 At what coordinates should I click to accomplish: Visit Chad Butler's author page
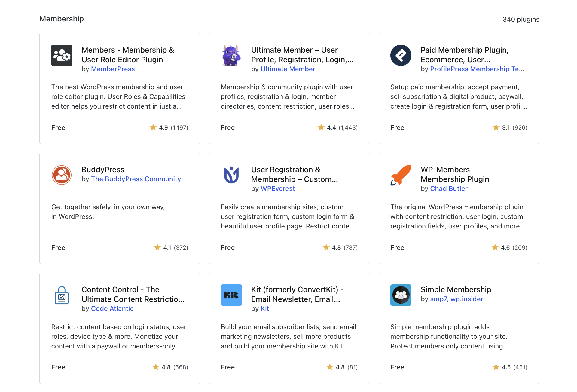tap(449, 189)
